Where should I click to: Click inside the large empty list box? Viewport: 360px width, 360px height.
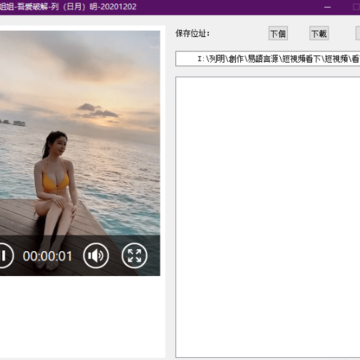268,217
